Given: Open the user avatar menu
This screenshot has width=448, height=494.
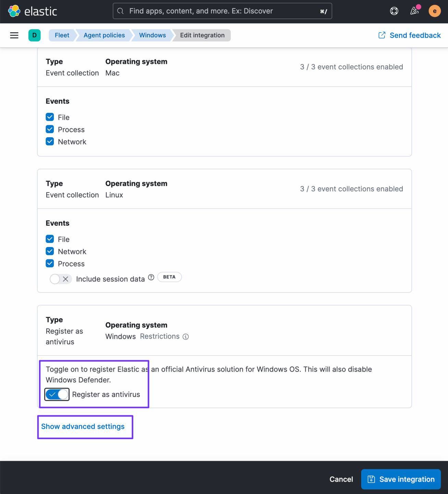Looking at the screenshot, I should tap(434, 11).
